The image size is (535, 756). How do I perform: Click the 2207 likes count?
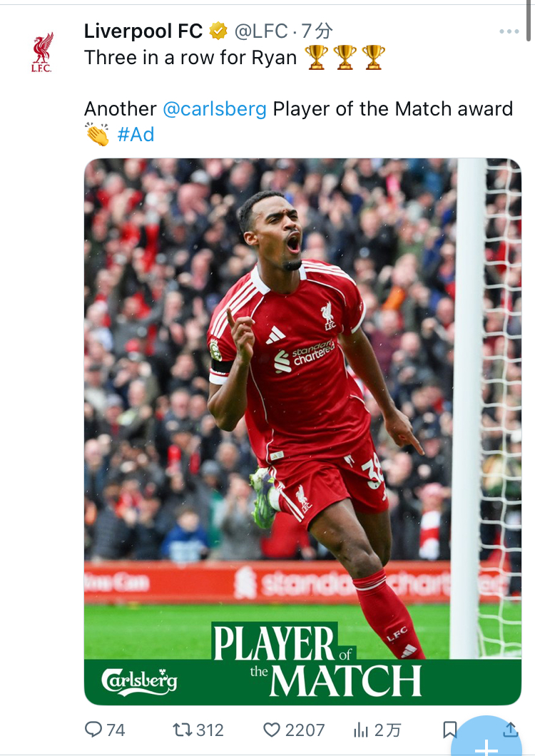pyautogui.click(x=305, y=730)
